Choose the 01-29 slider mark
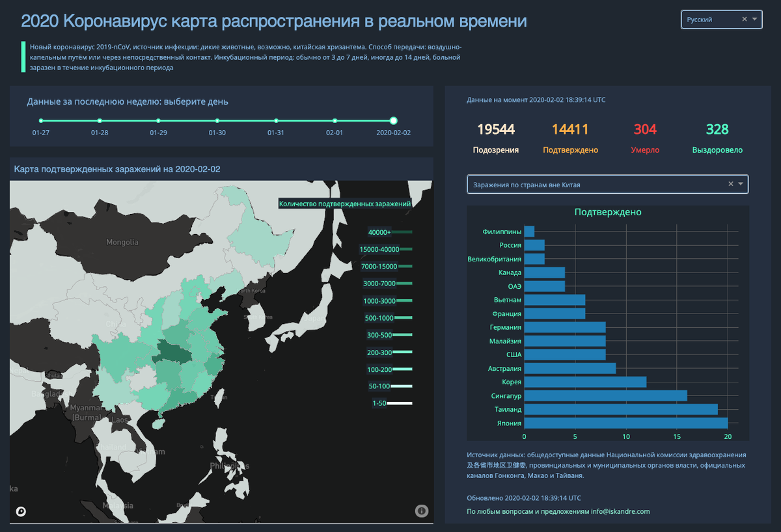This screenshot has height=532, width=781. pos(158,121)
